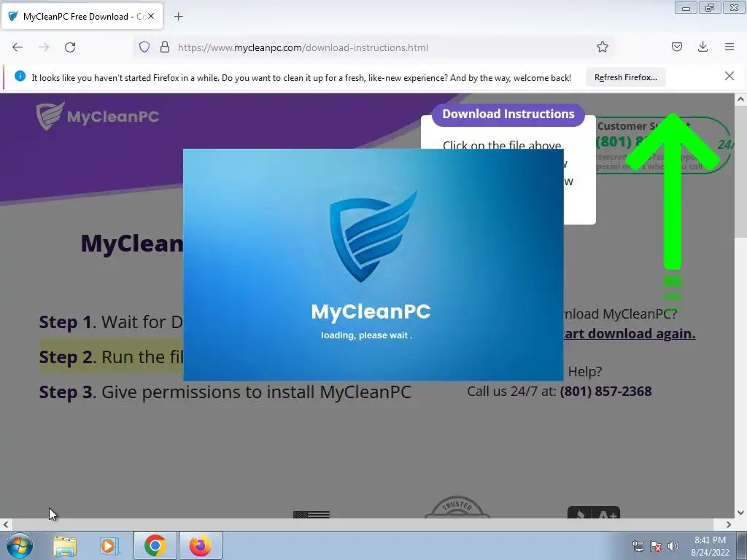The image size is (747, 560).
Task: Click the horizontal scrollbar right arrow
Action: click(x=729, y=524)
